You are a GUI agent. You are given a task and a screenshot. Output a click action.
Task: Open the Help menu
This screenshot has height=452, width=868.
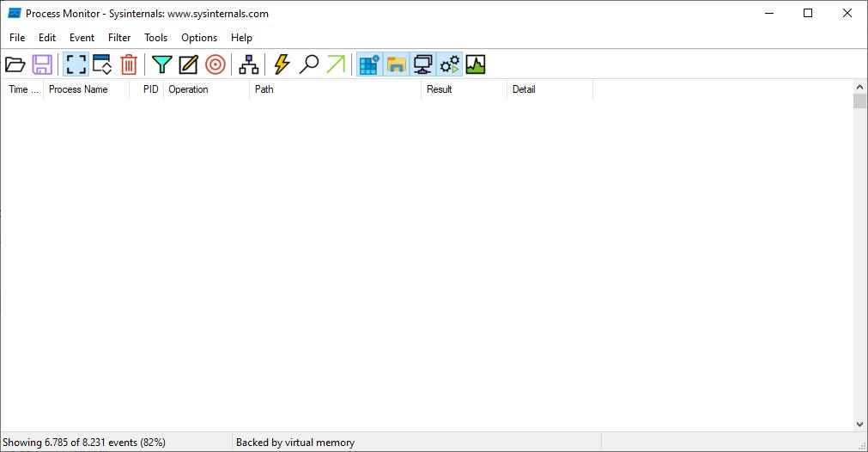click(x=241, y=38)
